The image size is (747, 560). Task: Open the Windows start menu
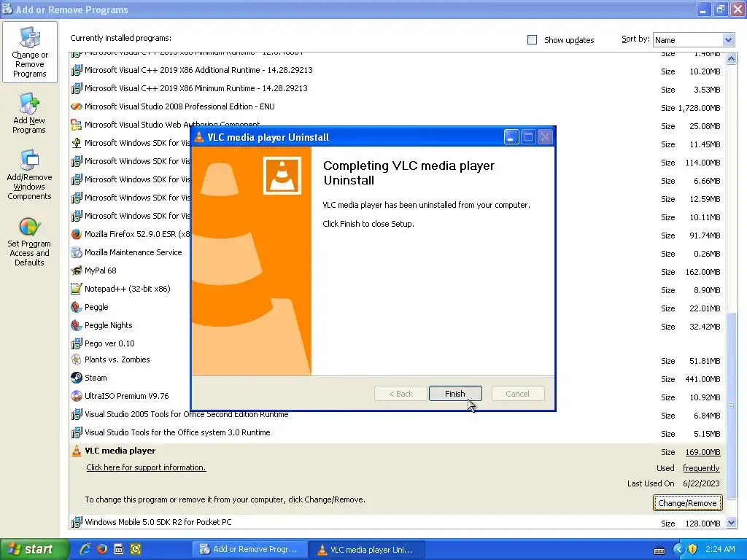[34, 550]
